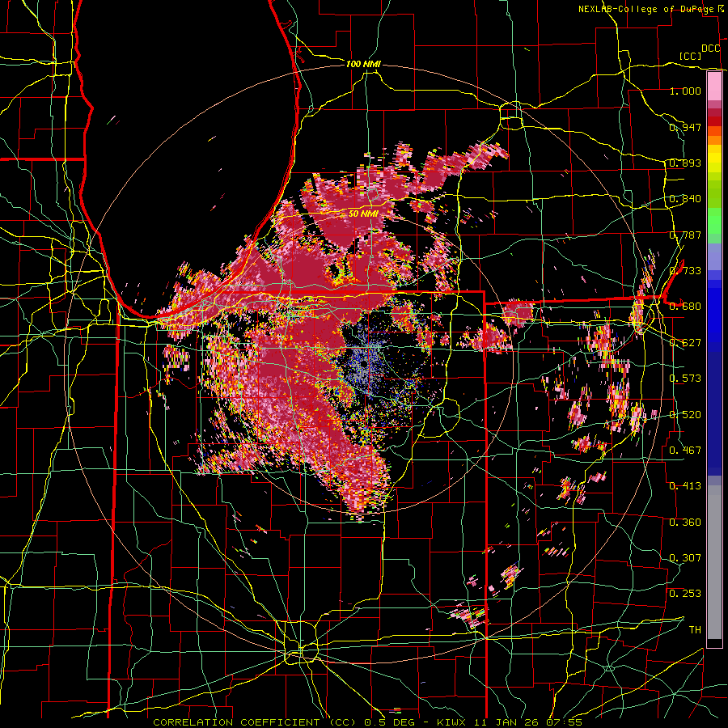The image size is (728, 728).
Task: Click the 0.573 scale value
Action: point(685,379)
